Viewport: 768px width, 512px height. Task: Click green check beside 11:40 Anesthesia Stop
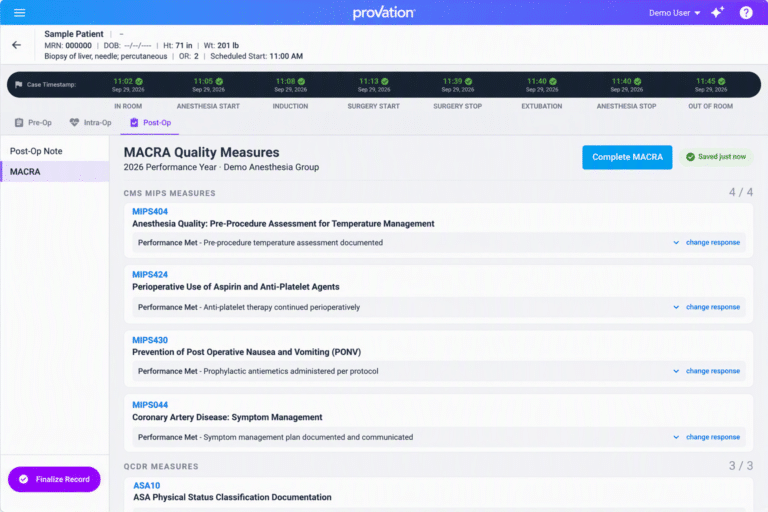(638, 81)
